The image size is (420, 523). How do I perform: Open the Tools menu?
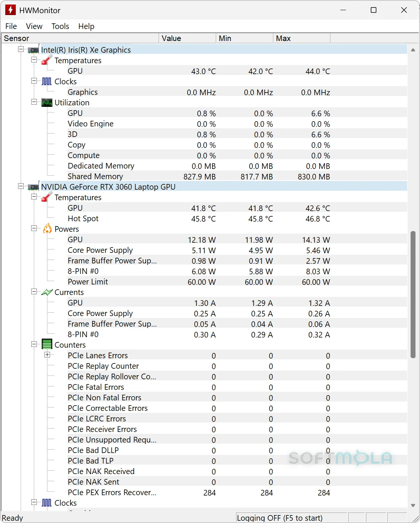coord(60,26)
